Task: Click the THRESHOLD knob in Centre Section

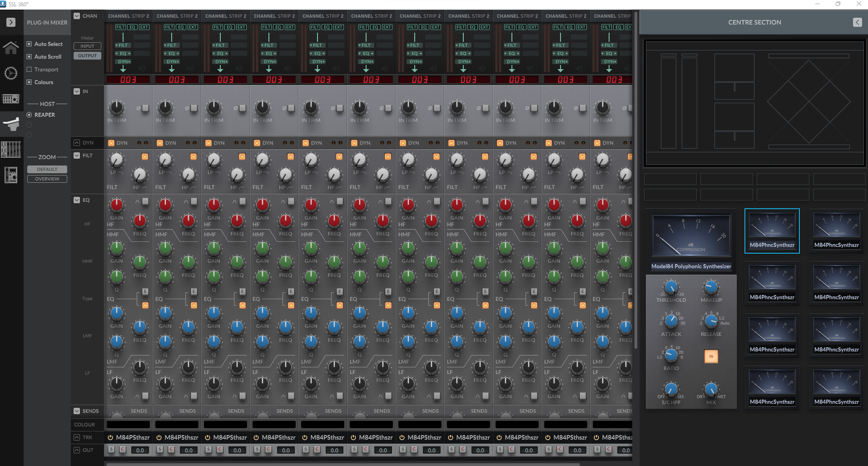Action: coord(671,287)
